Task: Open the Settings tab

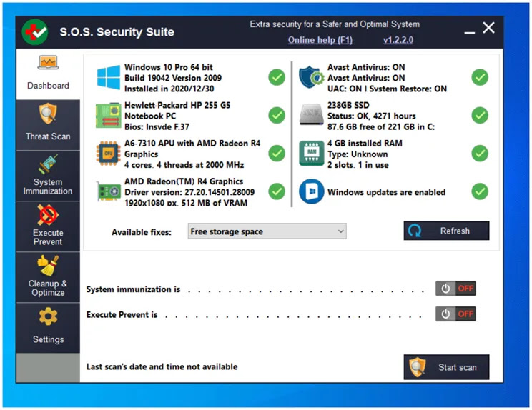Action: [48, 328]
